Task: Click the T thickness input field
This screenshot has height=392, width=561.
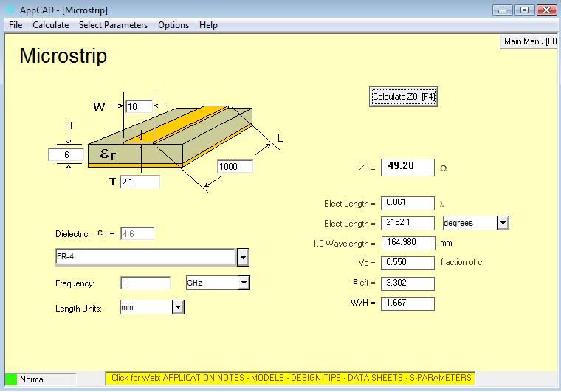Action: [139, 182]
